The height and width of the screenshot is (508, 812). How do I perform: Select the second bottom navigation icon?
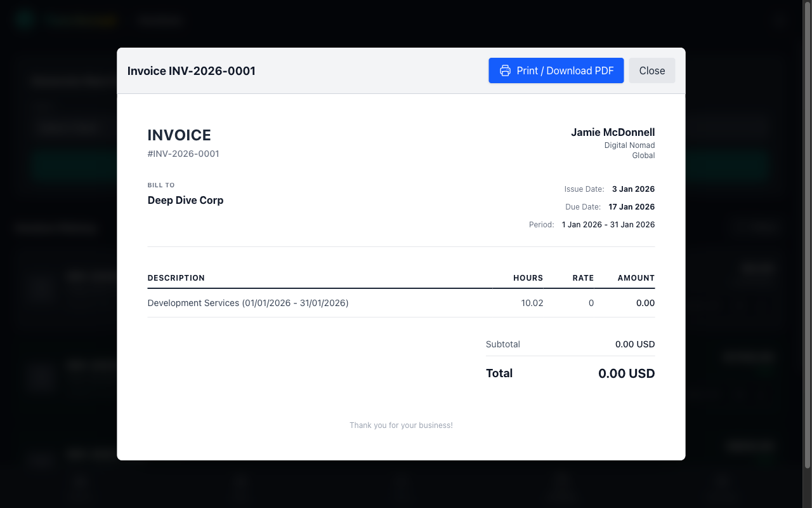[240, 484]
